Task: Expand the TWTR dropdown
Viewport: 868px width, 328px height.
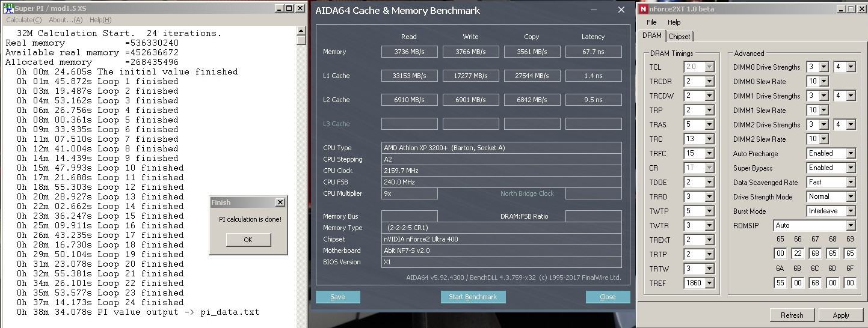Action: click(709, 225)
